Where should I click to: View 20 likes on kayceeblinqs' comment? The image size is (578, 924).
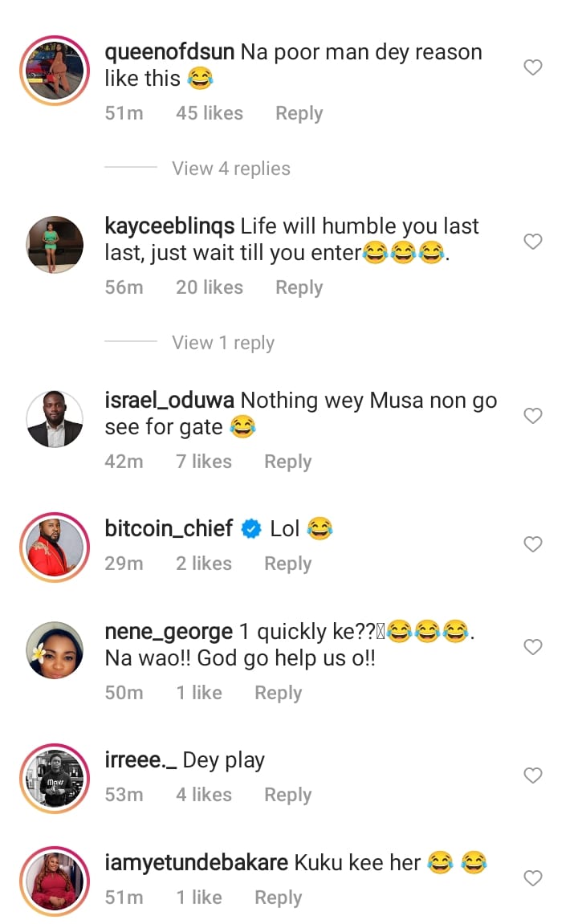[x=210, y=287]
